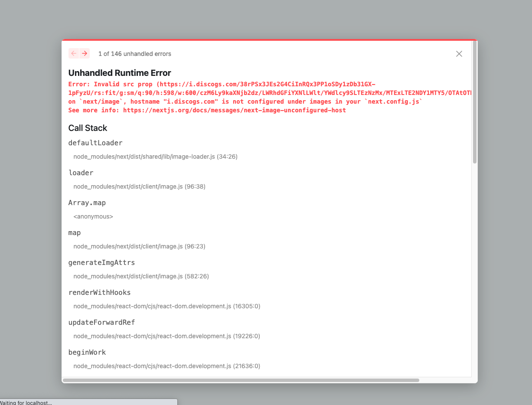Go to the previous error with left arrow

pyautogui.click(x=74, y=53)
